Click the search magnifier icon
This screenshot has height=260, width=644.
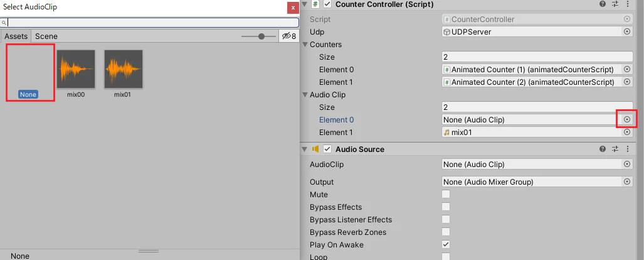(x=4, y=23)
